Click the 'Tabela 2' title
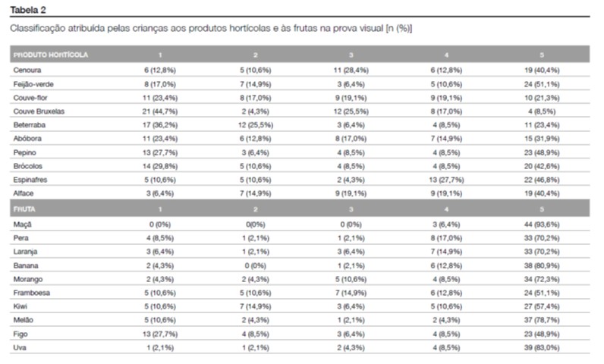 click(x=27, y=10)
